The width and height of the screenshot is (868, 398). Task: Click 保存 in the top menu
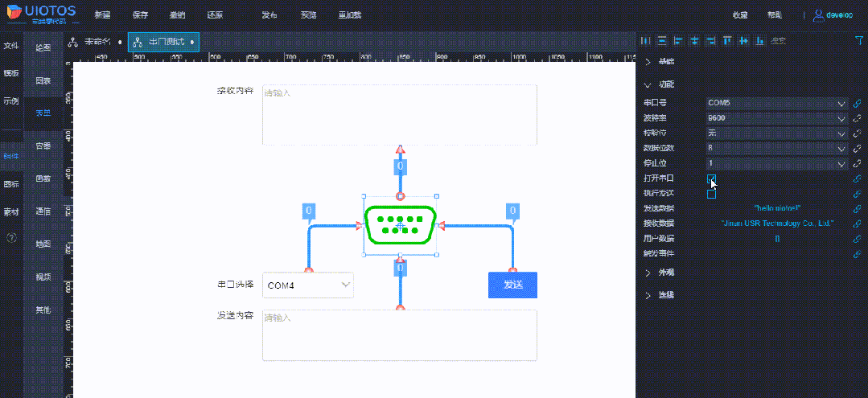pos(141,15)
